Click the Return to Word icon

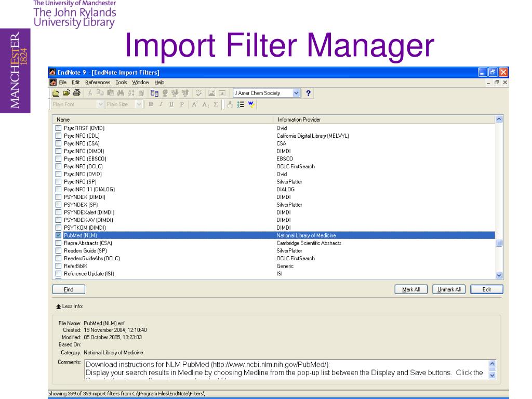coord(251,104)
